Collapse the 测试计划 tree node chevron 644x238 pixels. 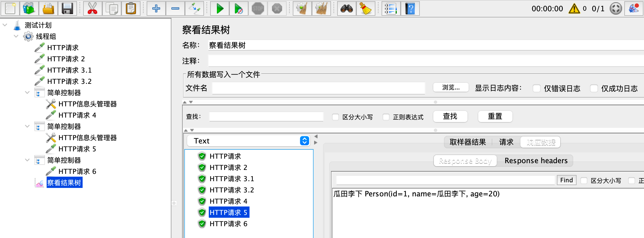pos(5,25)
